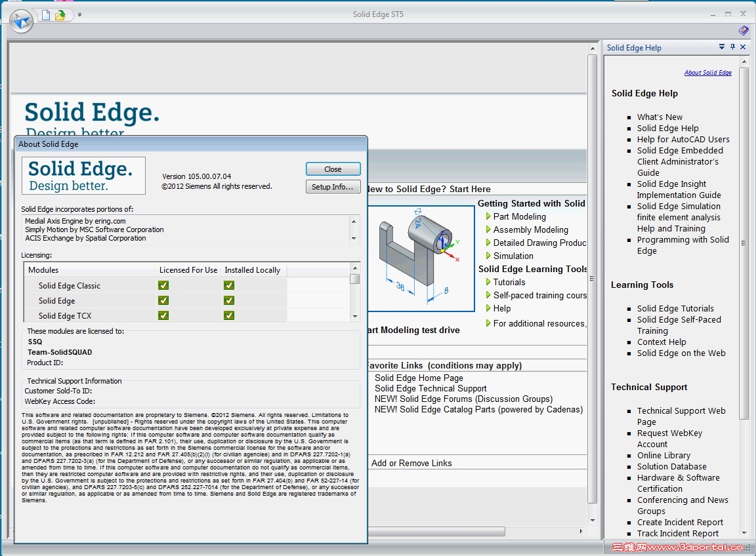Image resolution: width=756 pixels, height=556 pixels.
Task: Toggle Solid Edge Installed Locally checkbox
Action: point(229,300)
